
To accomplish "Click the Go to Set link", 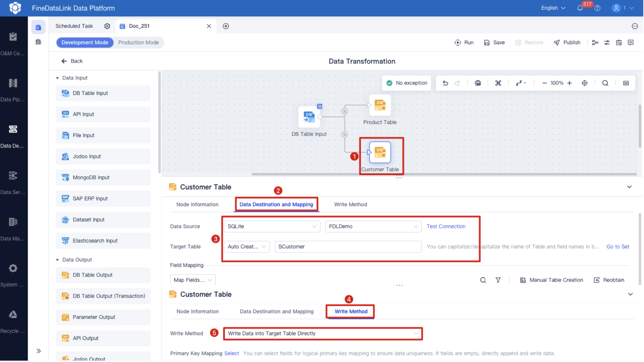I will (x=618, y=247).
